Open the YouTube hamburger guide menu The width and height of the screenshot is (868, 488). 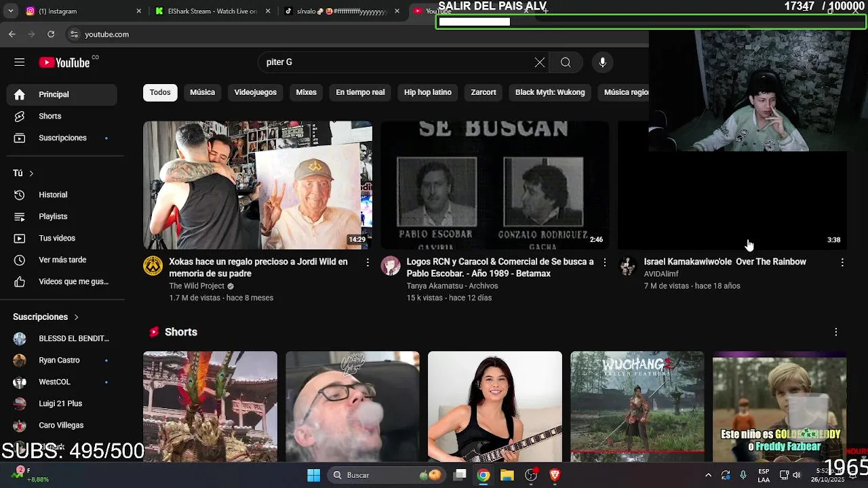coord(19,62)
